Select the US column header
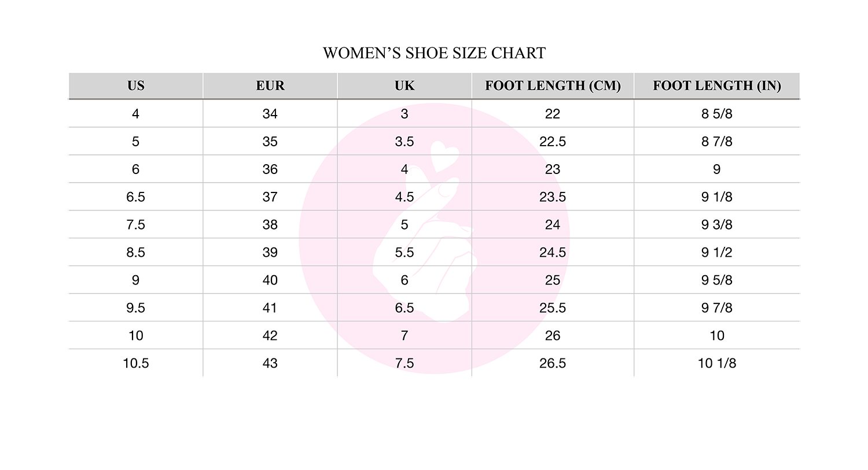868x470 pixels. point(136,86)
